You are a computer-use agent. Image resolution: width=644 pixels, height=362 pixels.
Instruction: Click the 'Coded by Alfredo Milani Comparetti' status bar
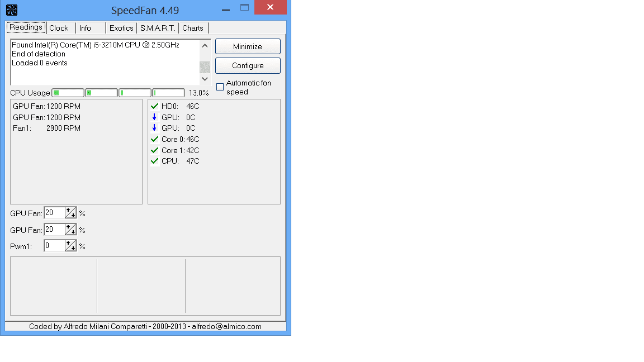click(145, 326)
